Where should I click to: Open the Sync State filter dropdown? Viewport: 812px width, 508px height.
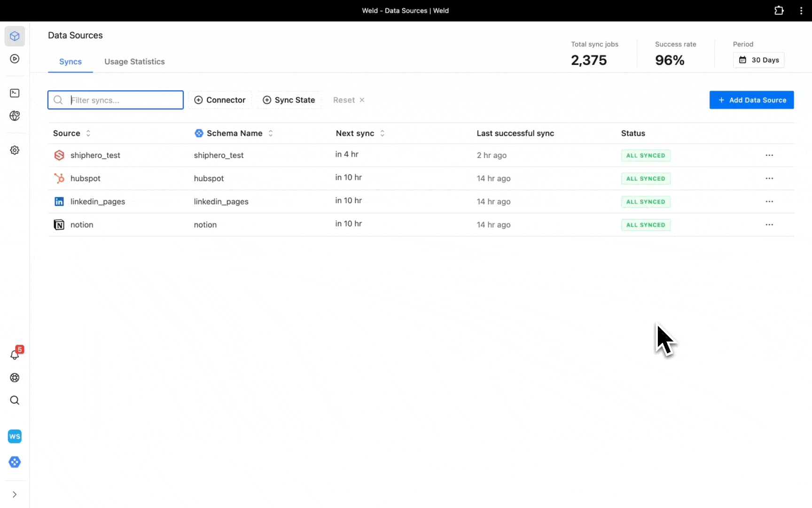tap(289, 100)
